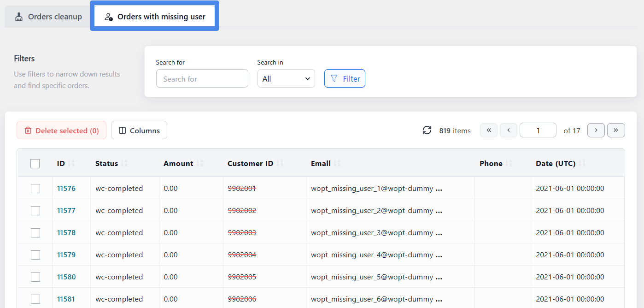
Task: Sort by Status column arrows
Action: coord(124,163)
